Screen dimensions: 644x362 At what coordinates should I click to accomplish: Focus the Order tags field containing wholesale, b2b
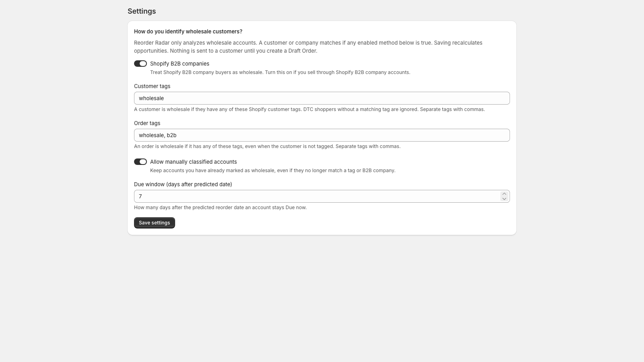(322, 135)
